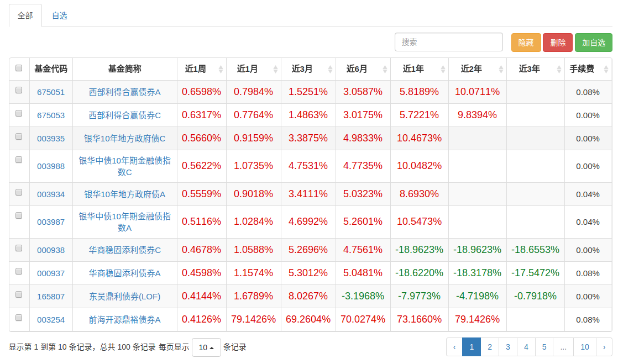618x364 pixels.
Task: Open fund code link 003987
Action: click(x=51, y=222)
